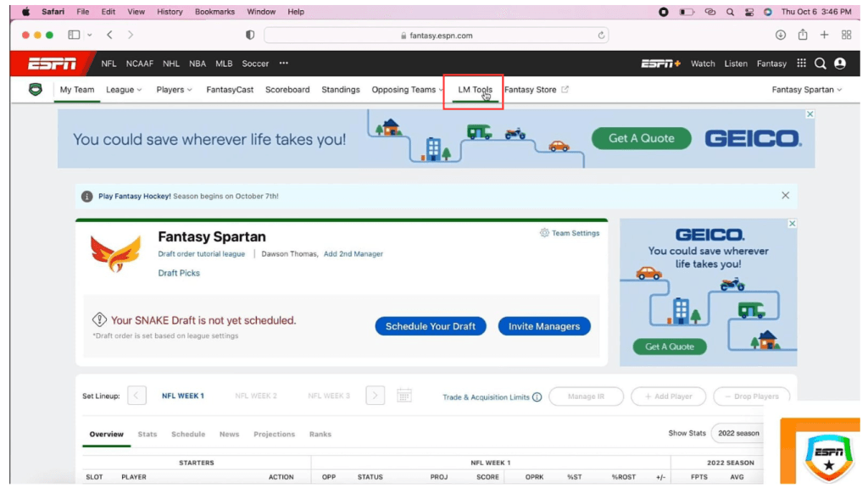Click the ESPN logo
Screen dimensions: 868x488
coord(53,64)
